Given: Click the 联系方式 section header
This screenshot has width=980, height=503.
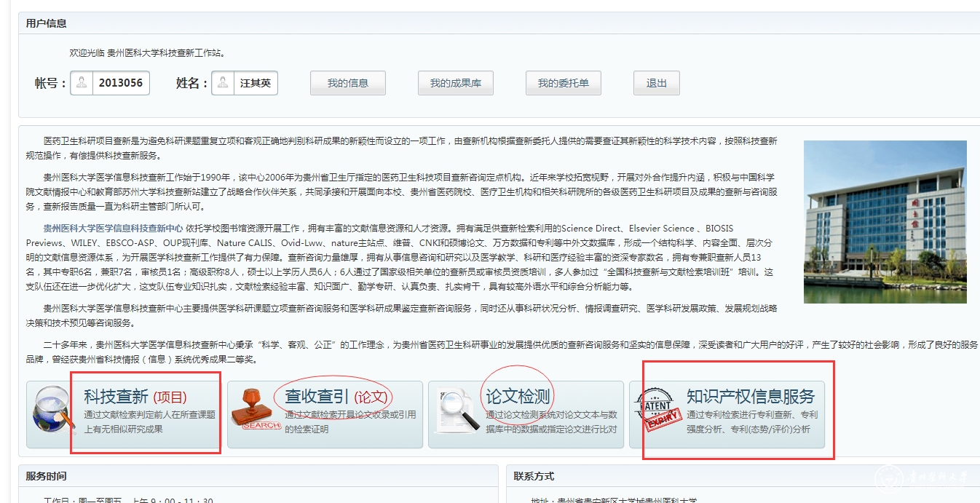Looking at the screenshot, I should click(x=534, y=476).
